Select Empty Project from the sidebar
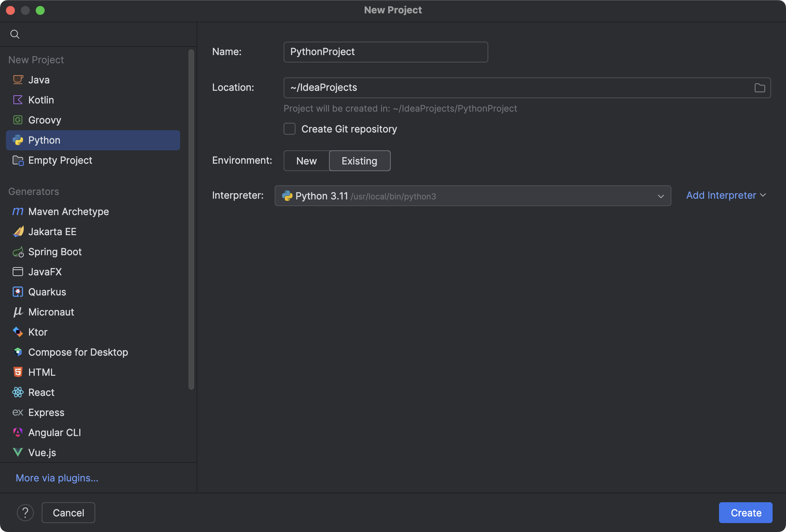 pos(60,160)
